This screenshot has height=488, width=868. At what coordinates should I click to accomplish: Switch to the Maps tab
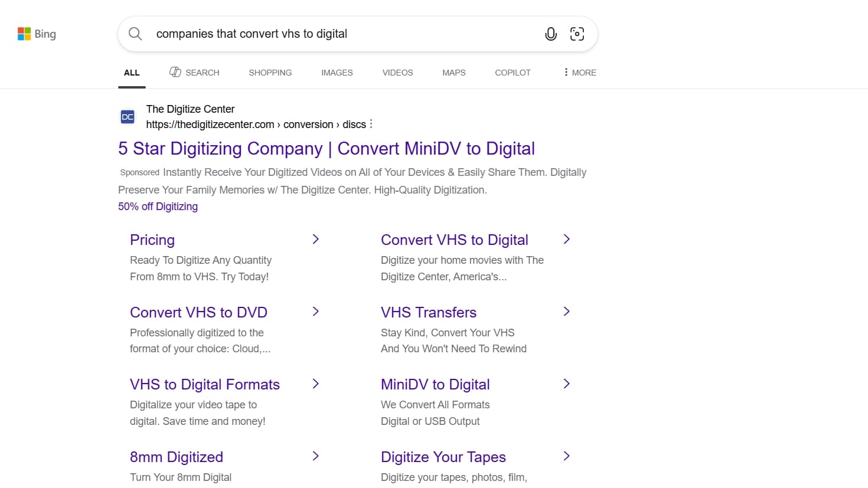coord(453,72)
